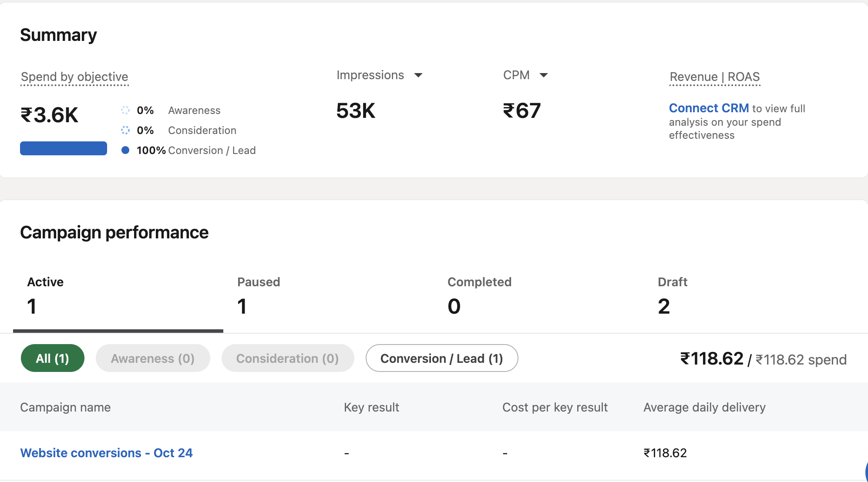Click the Campaign name column header
868x482 pixels.
[x=65, y=407]
